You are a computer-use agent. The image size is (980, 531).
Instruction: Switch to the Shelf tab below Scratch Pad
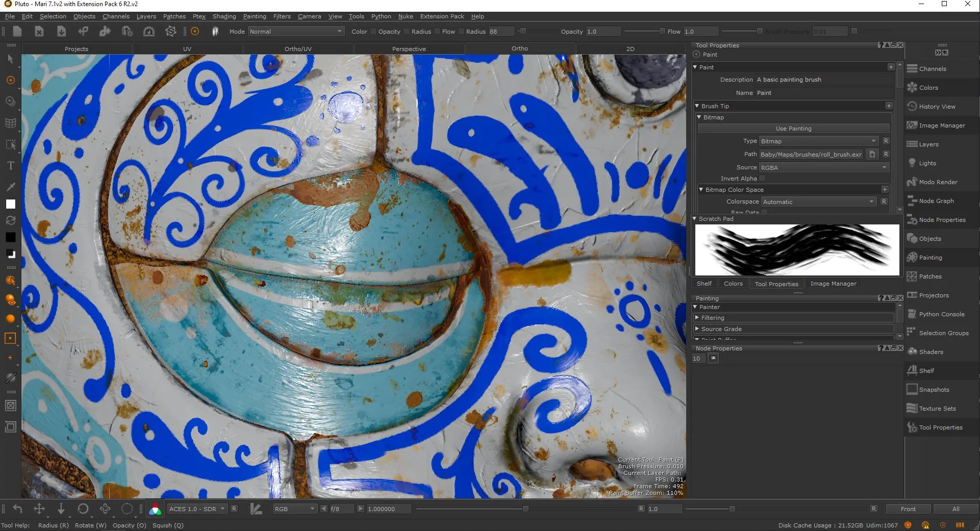coord(704,284)
